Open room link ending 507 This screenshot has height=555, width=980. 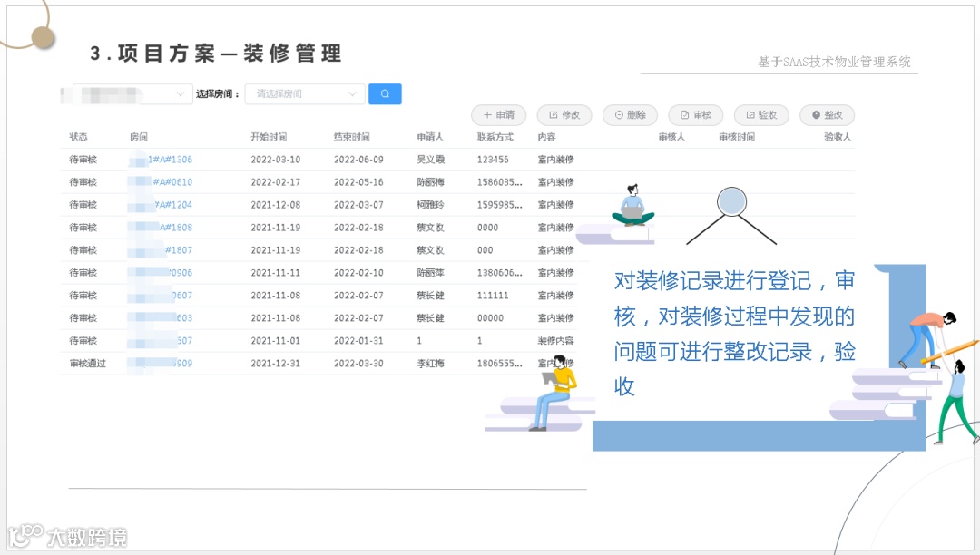184,341
